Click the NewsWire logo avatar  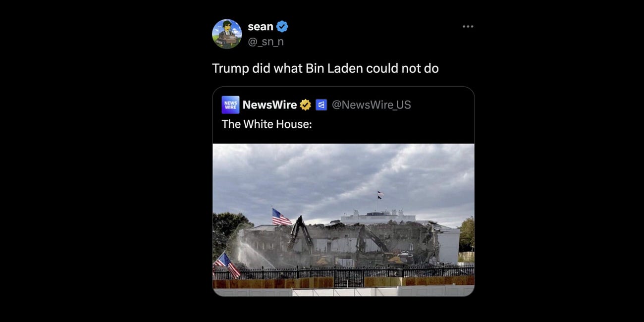(230, 105)
